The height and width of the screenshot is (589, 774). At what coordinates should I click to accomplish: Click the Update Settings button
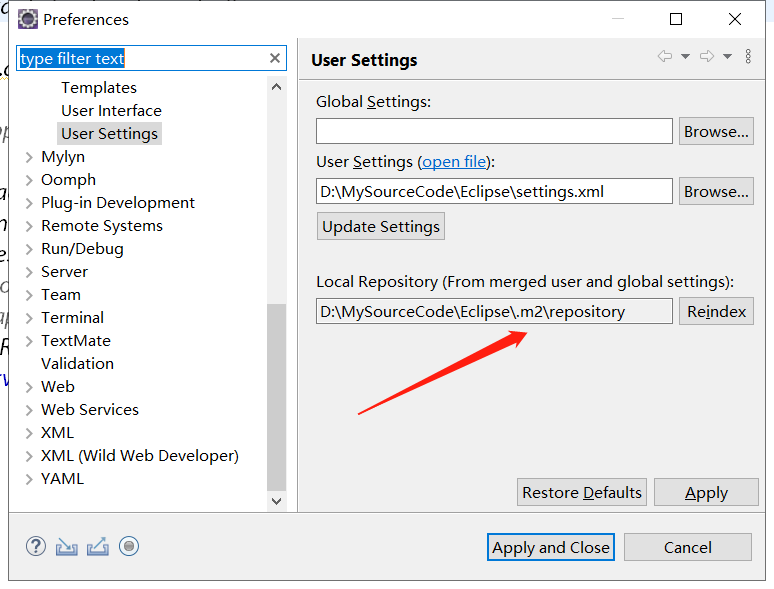tap(381, 226)
